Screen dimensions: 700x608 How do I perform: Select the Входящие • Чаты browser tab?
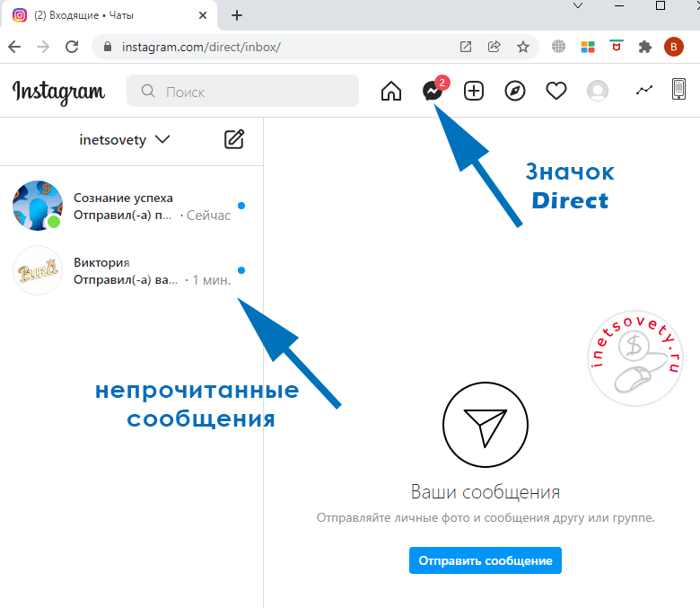tap(109, 15)
